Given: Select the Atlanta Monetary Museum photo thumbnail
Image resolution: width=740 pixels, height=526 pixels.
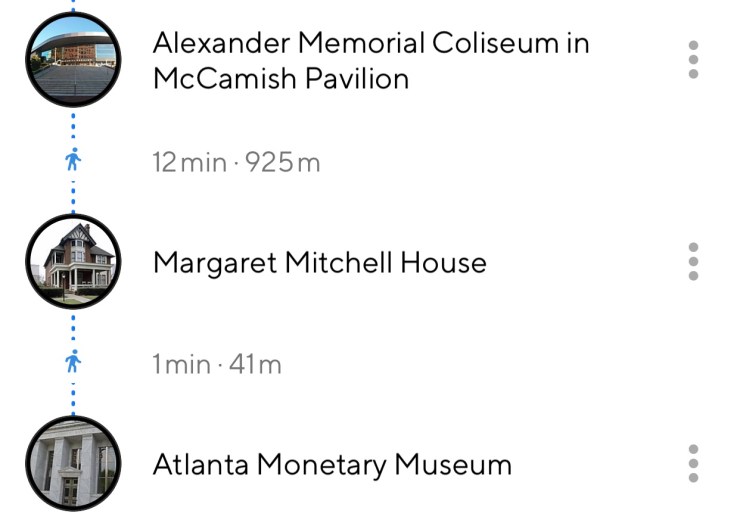Looking at the screenshot, I should pos(72,464).
